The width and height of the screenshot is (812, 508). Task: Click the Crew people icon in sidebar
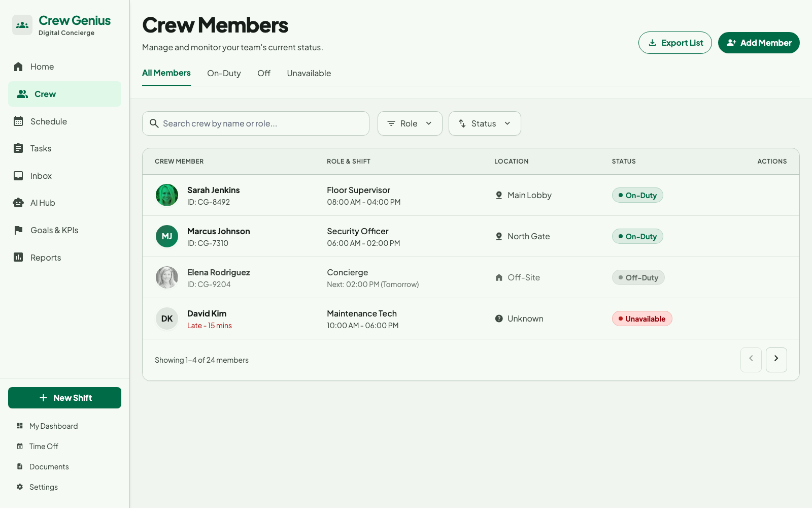[x=22, y=94]
